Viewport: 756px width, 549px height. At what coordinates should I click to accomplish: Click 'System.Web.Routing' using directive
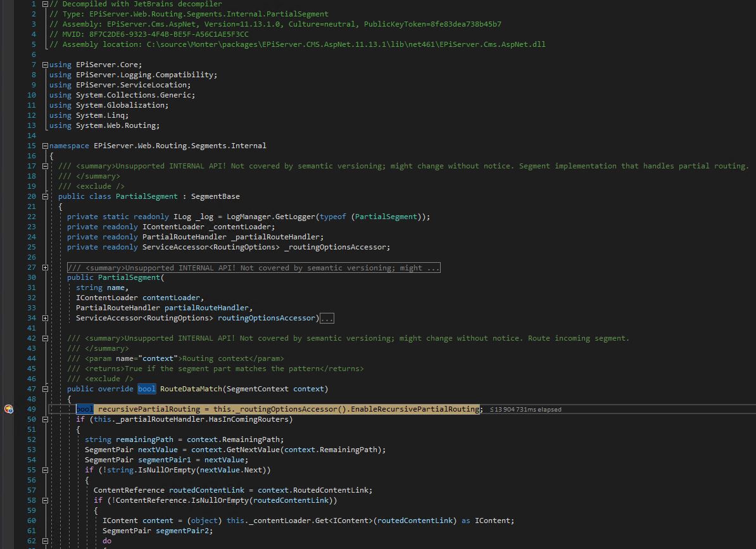click(115, 125)
